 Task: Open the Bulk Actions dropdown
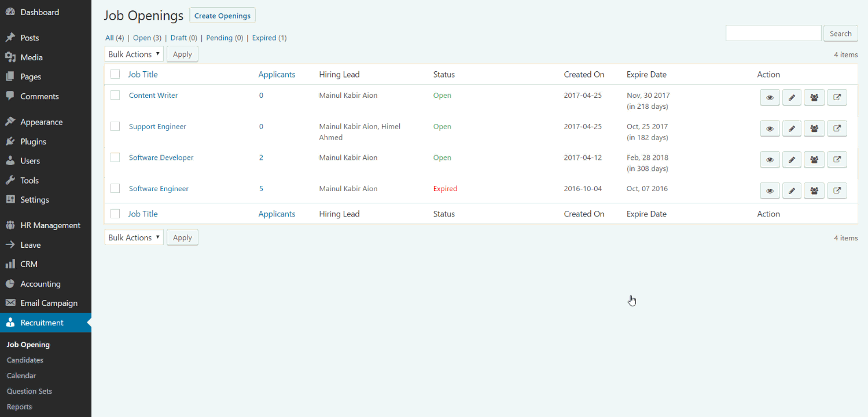(134, 53)
